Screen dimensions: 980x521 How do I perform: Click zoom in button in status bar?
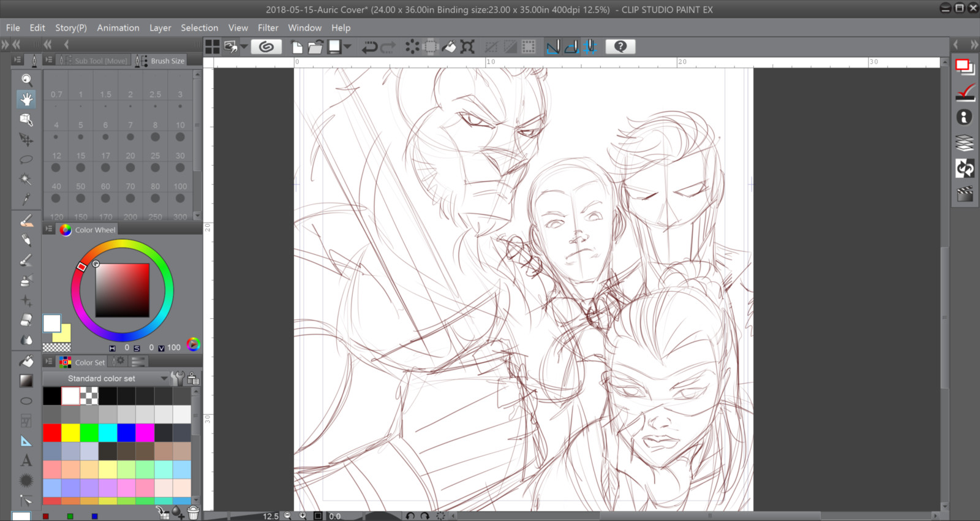coord(303,516)
